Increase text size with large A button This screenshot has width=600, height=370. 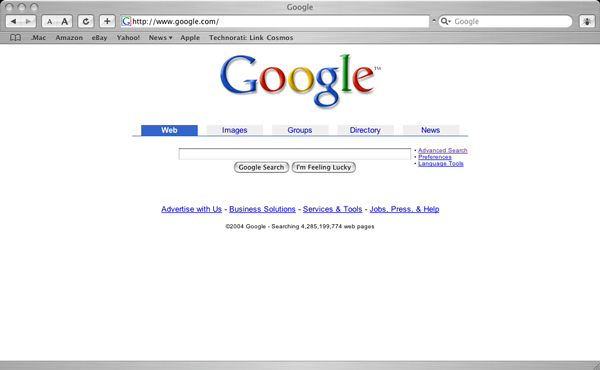tap(65, 21)
